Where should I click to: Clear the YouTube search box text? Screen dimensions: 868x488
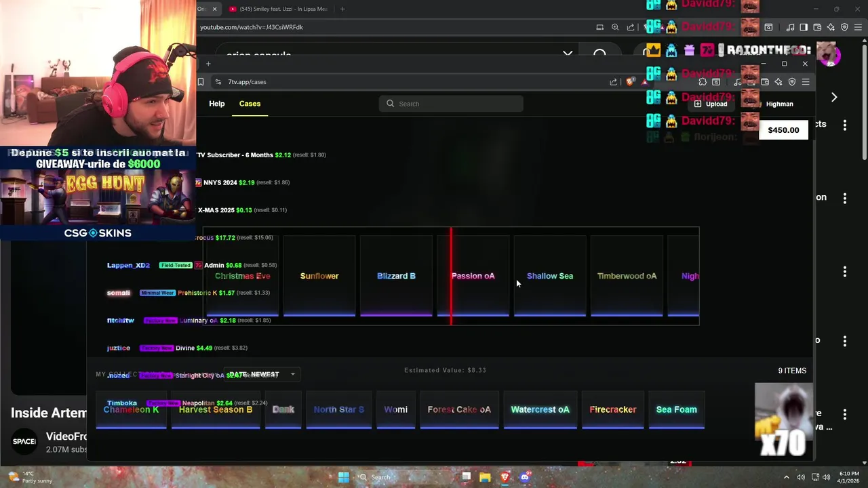(568, 54)
